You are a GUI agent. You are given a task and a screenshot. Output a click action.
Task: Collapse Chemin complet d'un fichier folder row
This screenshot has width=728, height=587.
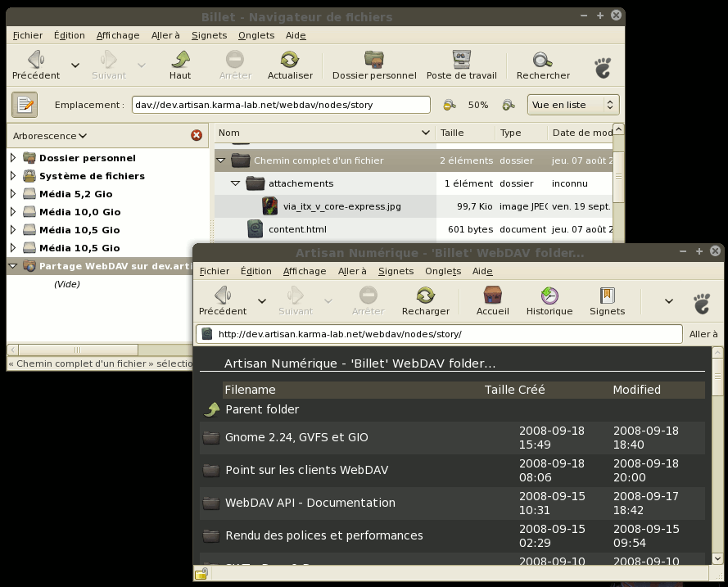pyautogui.click(x=221, y=160)
